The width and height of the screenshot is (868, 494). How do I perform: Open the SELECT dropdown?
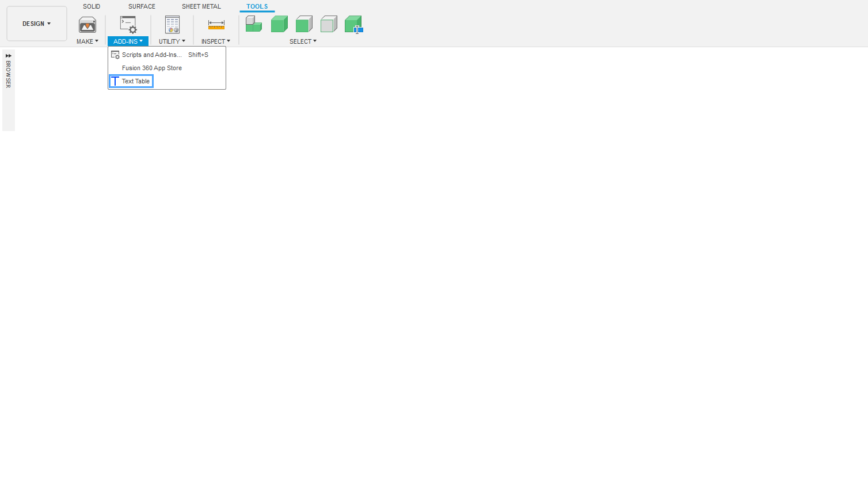pyautogui.click(x=303, y=41)
